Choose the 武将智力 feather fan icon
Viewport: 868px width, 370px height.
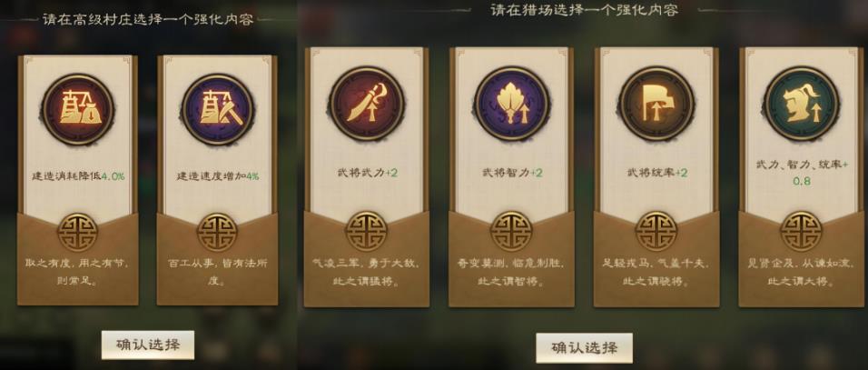511,104
